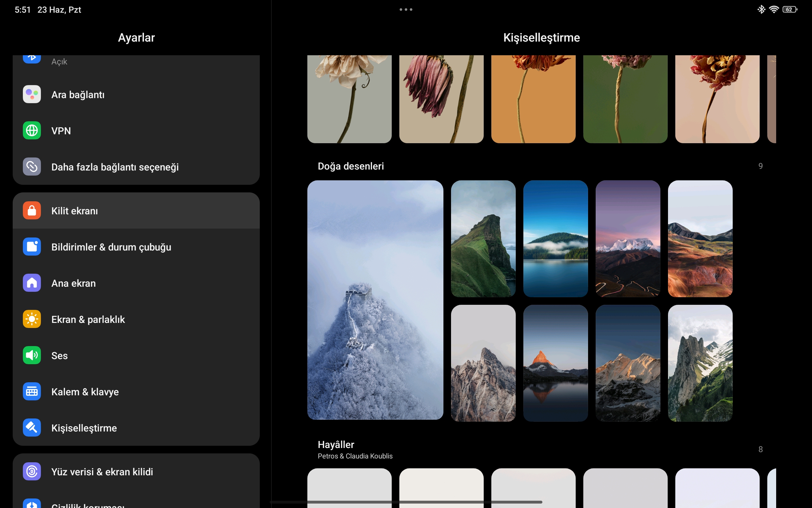Select the green background flower wallpaper

625,99
